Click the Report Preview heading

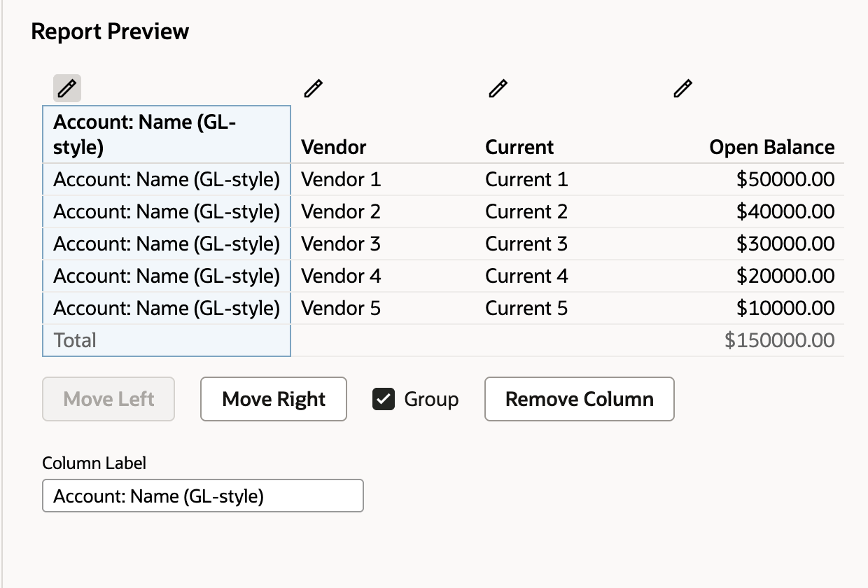click(110, 31)
